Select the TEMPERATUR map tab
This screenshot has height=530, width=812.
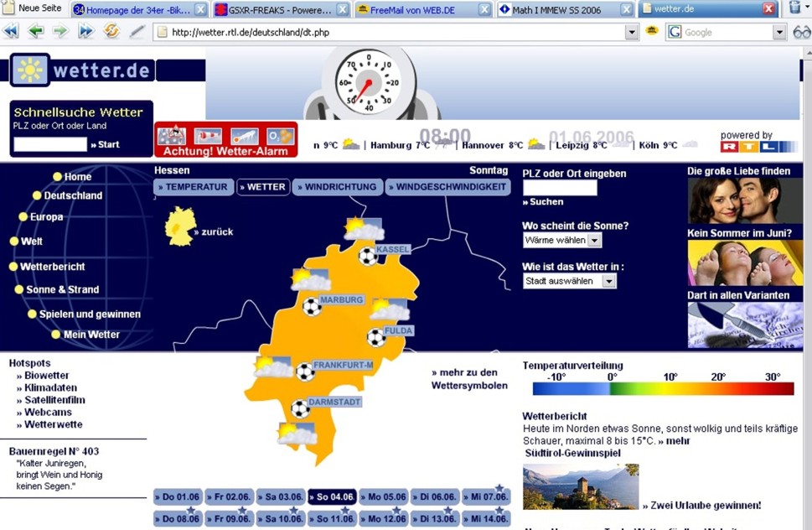(195, 187)
